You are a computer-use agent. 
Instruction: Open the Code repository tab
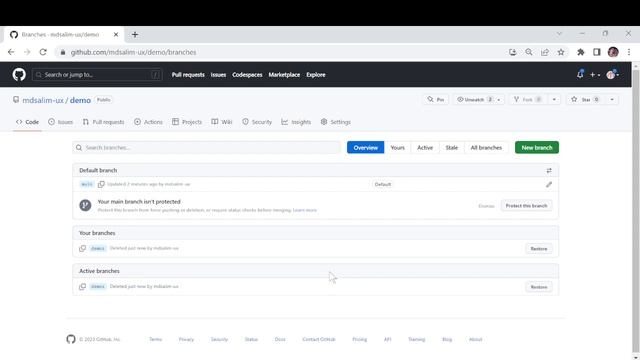(x=27, y=122)
